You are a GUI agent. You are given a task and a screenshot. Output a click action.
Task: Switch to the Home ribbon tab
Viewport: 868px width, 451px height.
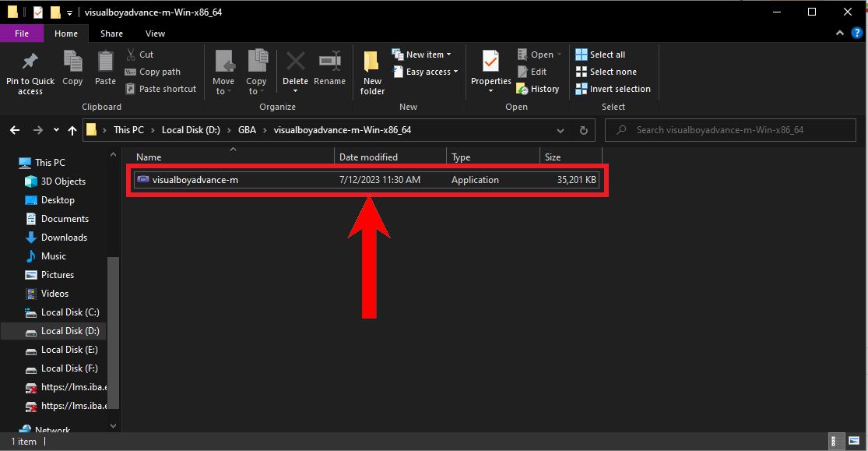click(x=66, y=33)
